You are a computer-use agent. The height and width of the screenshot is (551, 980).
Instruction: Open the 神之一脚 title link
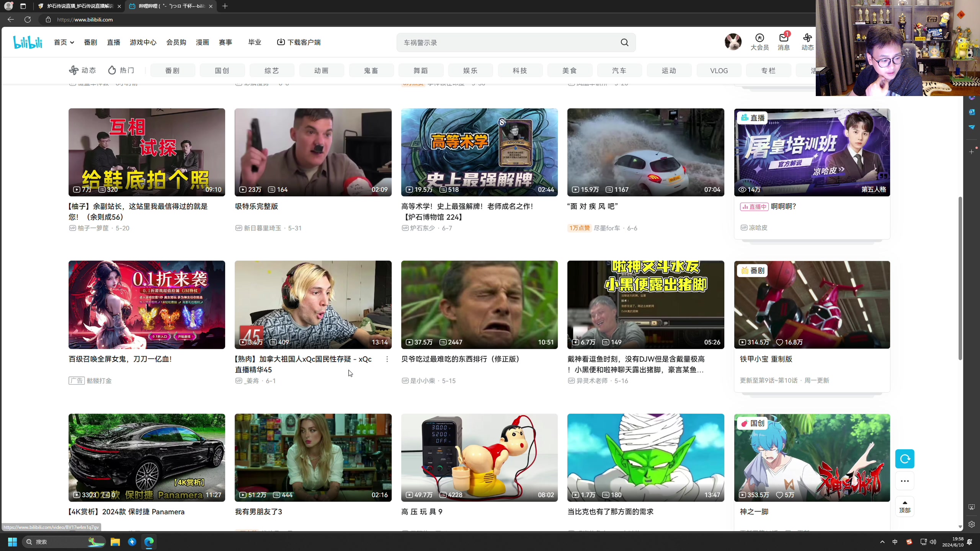click(x=754, y=512)
